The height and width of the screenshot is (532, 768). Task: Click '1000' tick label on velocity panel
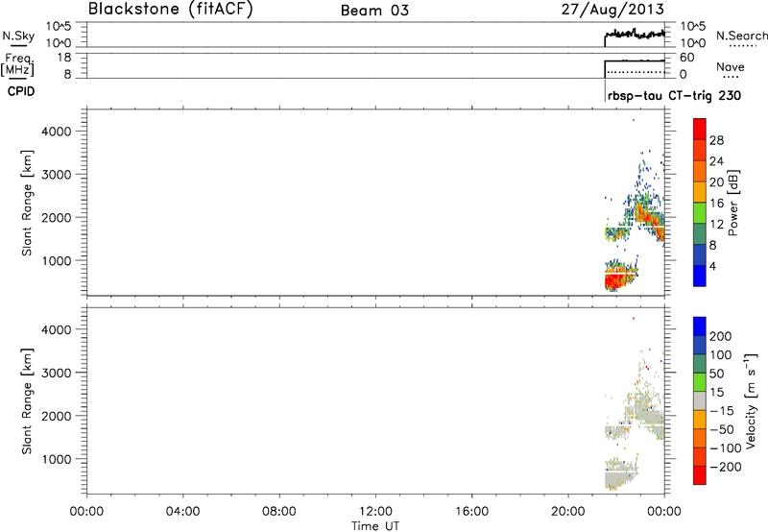57,459
